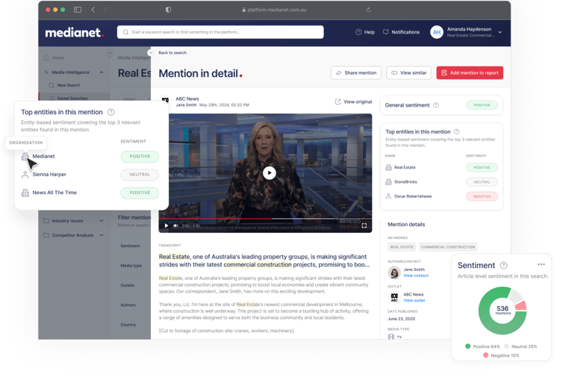This screenshot has height=392, width=569.
Task: Reload the page with refresh icon
Action: 368,10
